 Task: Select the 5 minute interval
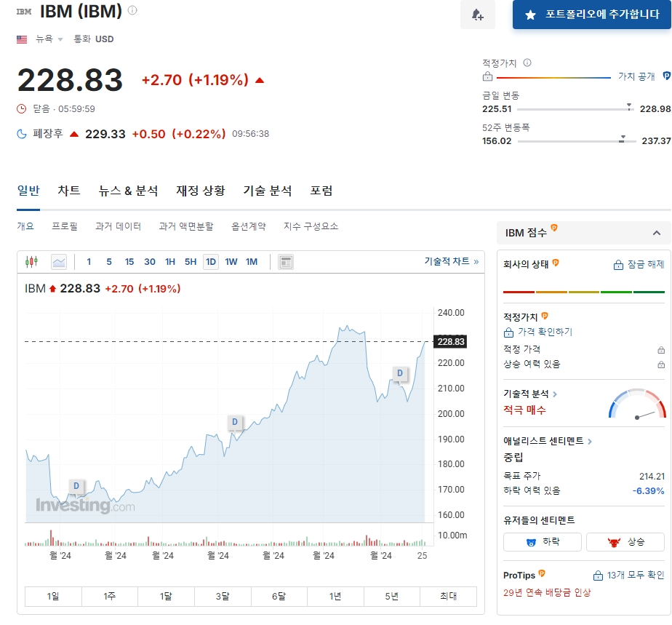[x=109, y=261]
